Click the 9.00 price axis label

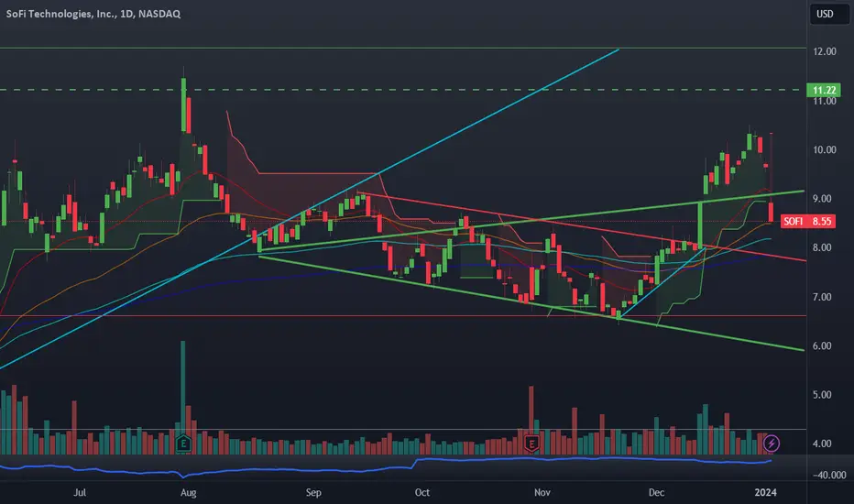click(x=822, y=199)
